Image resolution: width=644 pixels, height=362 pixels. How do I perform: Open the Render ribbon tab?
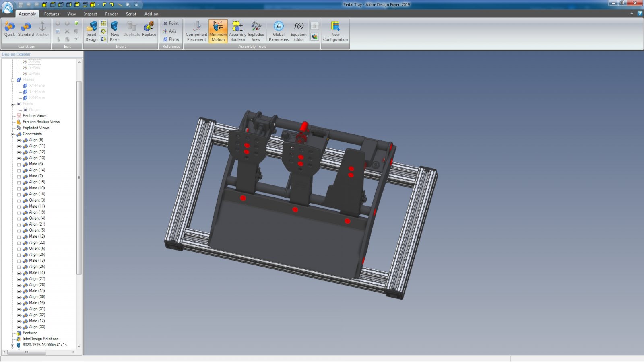pyautogui.click(x=111, y=14)
